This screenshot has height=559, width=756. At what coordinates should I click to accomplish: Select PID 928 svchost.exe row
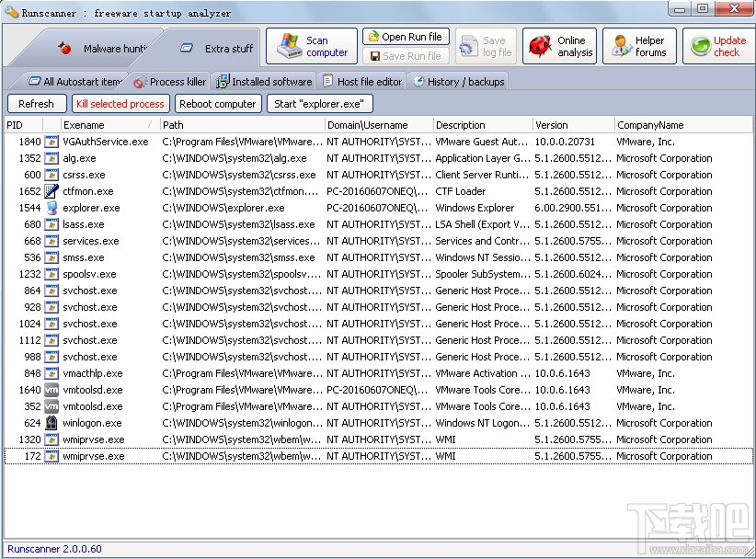[x=379, y=307]
